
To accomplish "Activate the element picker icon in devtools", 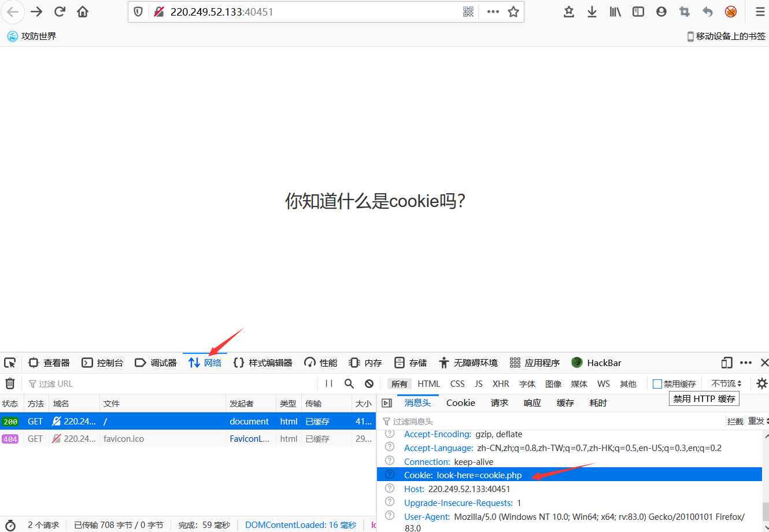I will pos(10,363).
